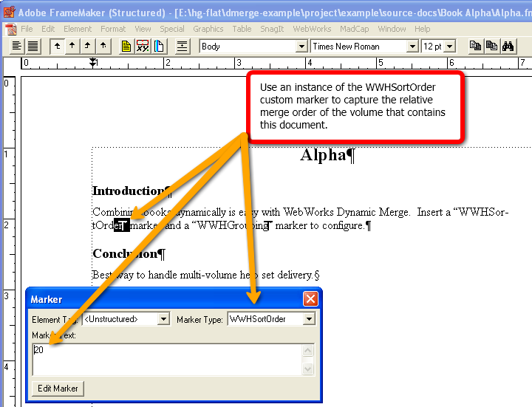532x407 pixels.
Task: Click the Marker text scrollbar down arrow
Action: tap(309, 369)
